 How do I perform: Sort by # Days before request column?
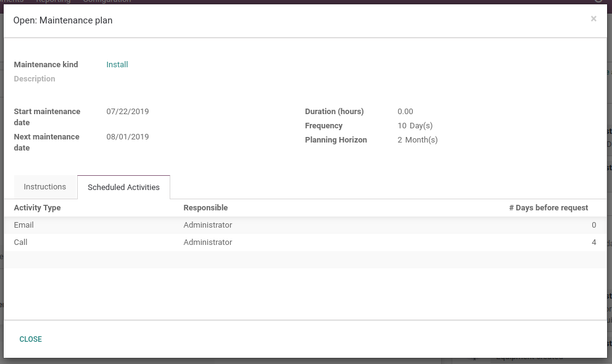548,207
